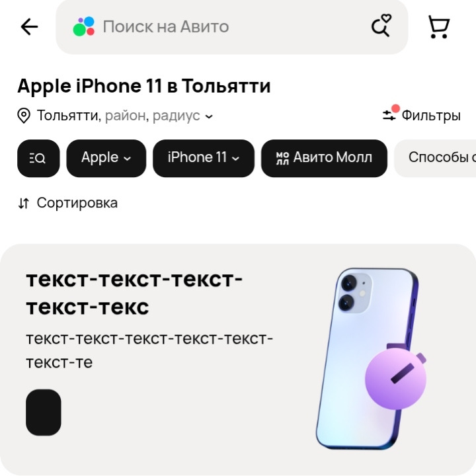
Task: Tap the search-list chip icon
Action: (x=38, y=158)
